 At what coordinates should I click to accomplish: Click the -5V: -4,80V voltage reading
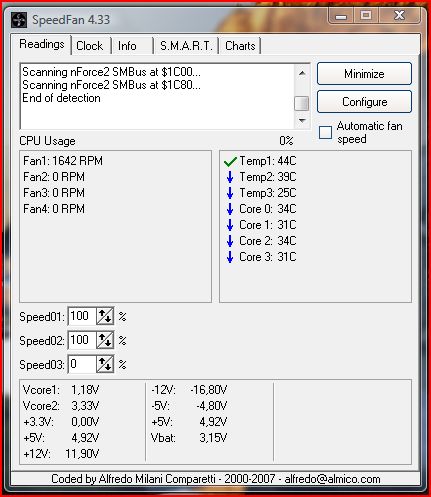pyautogui.click(x=189, y=406)
